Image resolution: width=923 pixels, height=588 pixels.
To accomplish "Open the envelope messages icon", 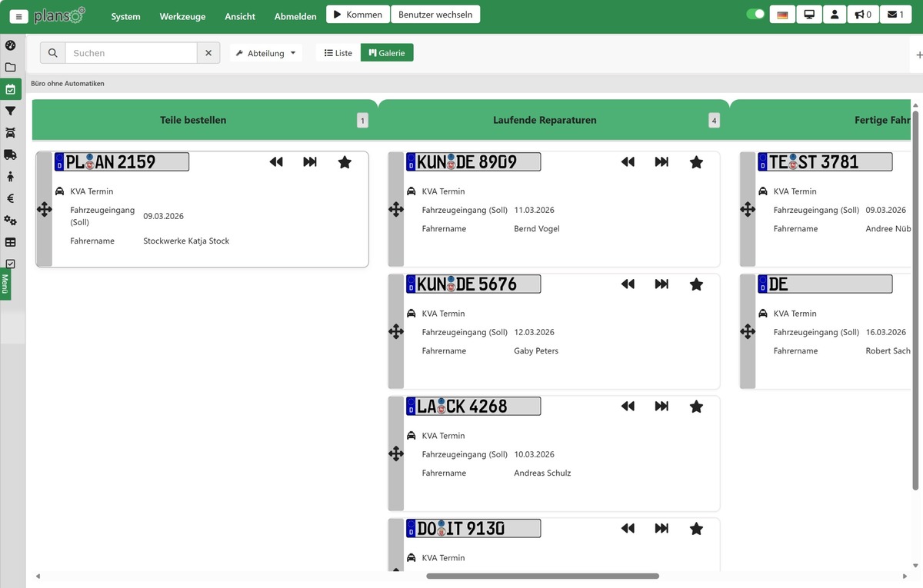I will click(895, 15).
